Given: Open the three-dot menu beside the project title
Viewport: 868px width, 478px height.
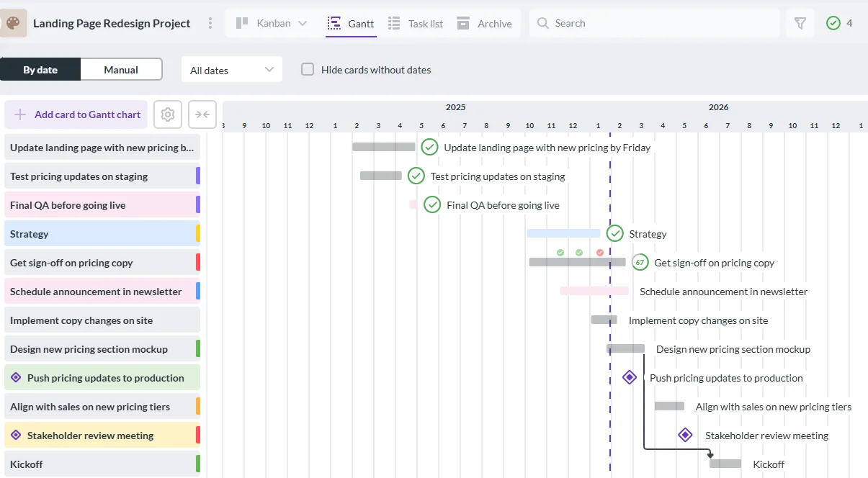Looking at the screenshot, I should pyautogui.click(x=210, y=22).
